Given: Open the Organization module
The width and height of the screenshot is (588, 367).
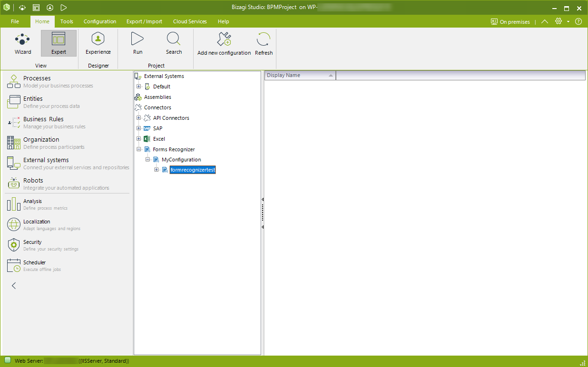Looking at the screenshot, I should point(68,143).
